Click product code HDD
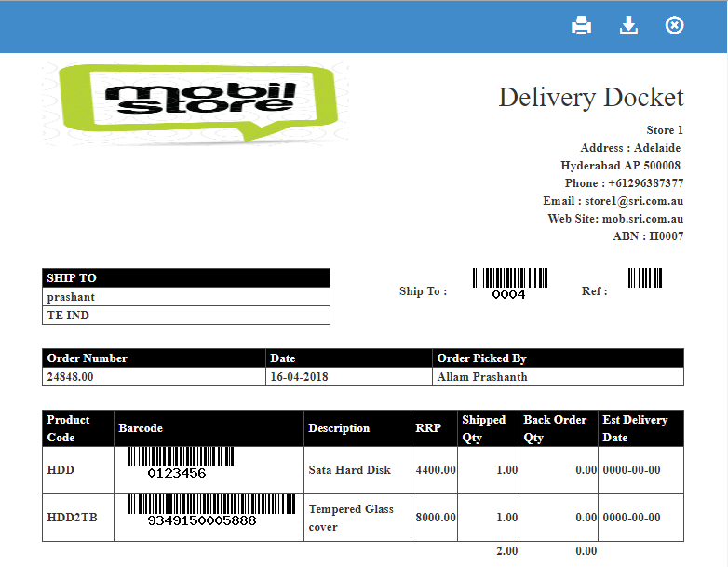This screenshot has height=567, width=728. click(x=61, y=470)
